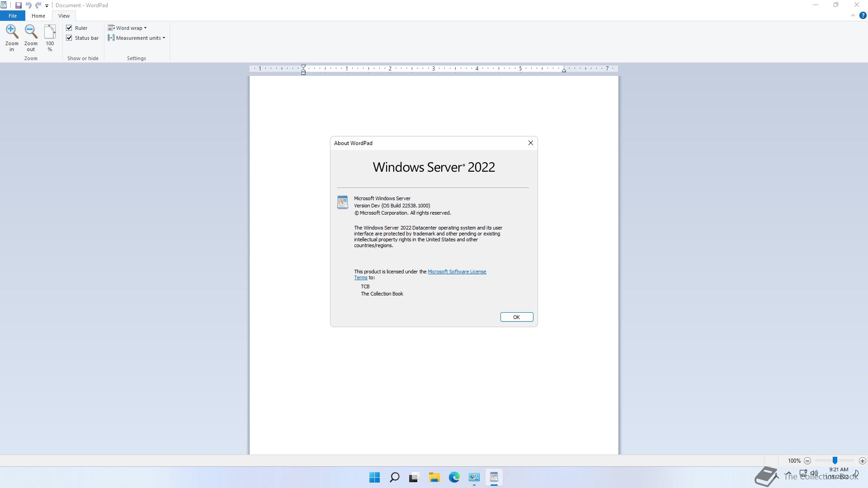Click The Collection Book licensee text
The width and height of the screenshot is (868, 488).
point(382,294)
